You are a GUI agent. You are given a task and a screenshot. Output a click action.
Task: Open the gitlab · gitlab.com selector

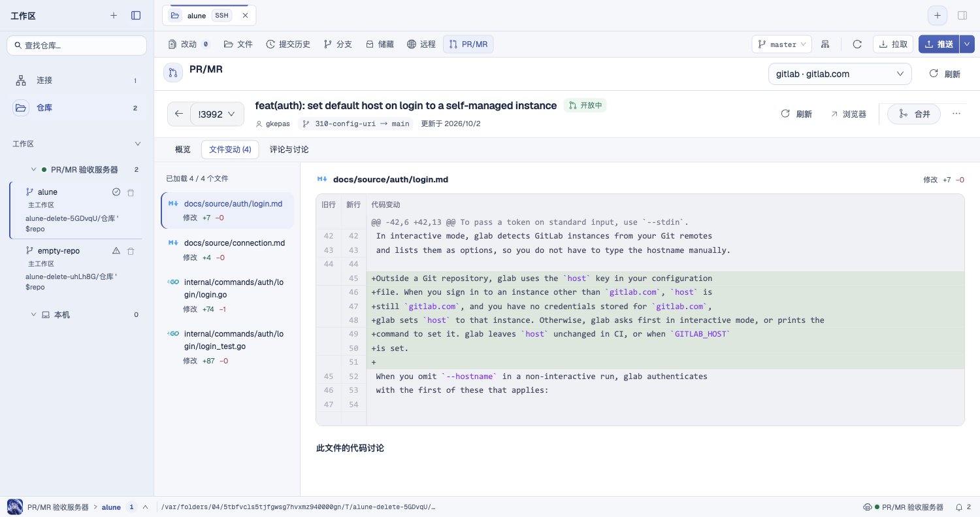tap(840, 74)
